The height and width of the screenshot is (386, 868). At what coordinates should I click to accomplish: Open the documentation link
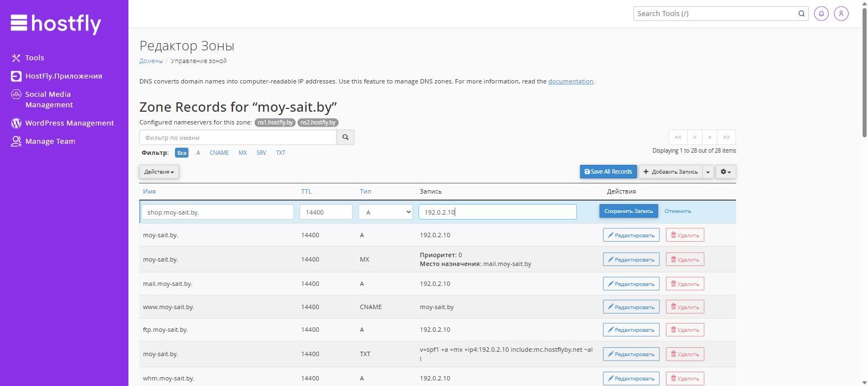pyautogui.click(x=571, y=81)
